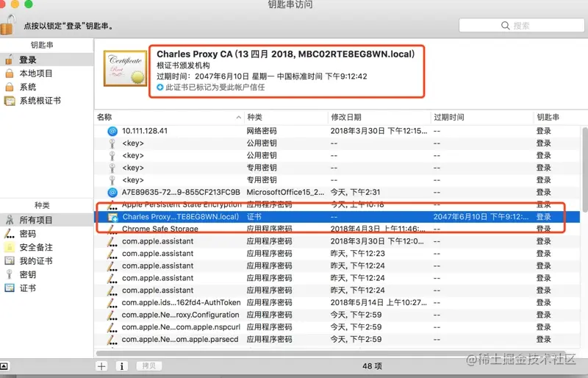Screen dimensions: 588x378
Task: Click the search field in the toolbar
Action: (x=521, y=26)
